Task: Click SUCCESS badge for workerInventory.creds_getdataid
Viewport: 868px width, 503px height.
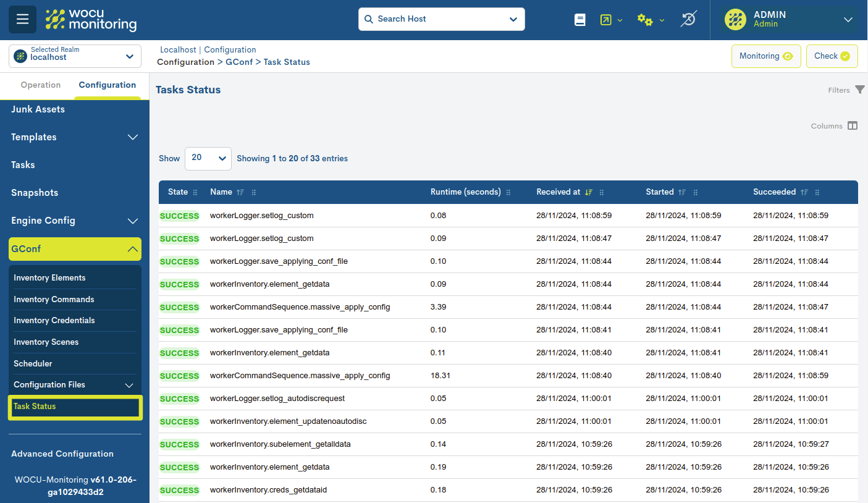Action: tap(179, 490)
